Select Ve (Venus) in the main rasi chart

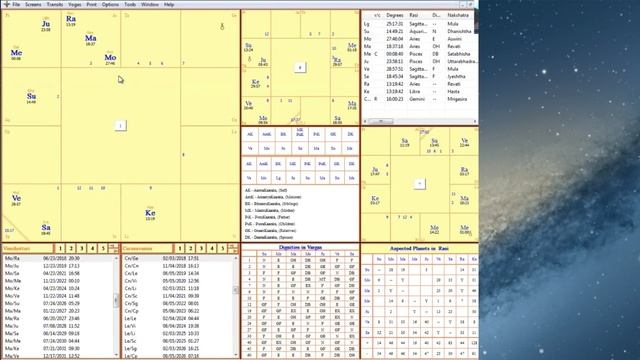[16, 198]
